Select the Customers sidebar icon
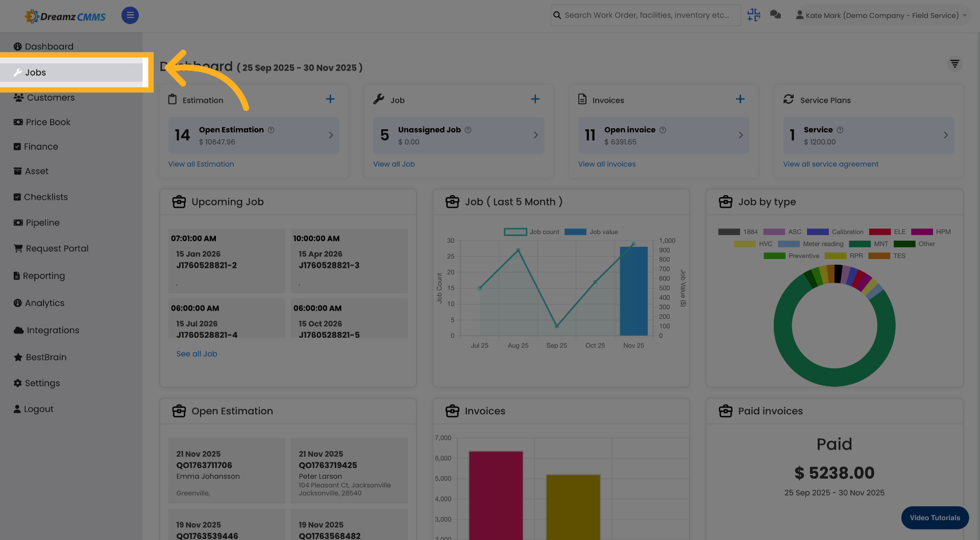 (x=18, y=97)
